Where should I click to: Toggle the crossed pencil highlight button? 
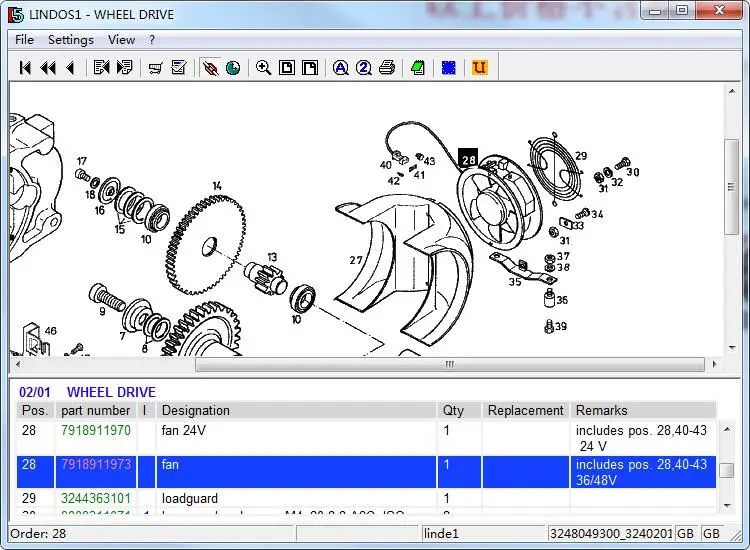210,68
